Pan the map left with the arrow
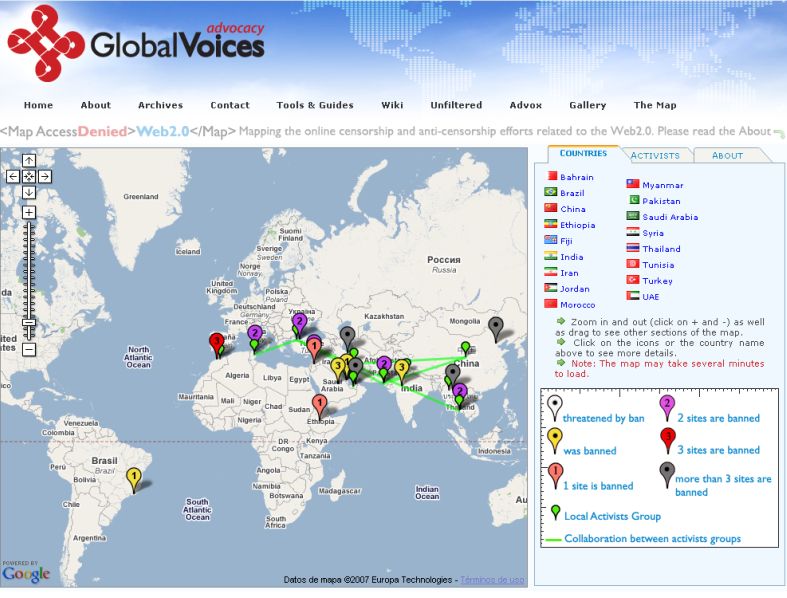Viewport: 787px width, 598px height. click(x=13, y=176)
